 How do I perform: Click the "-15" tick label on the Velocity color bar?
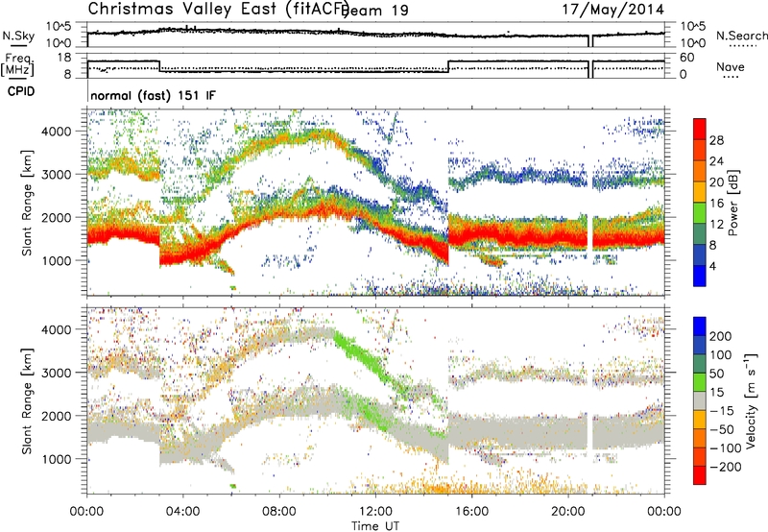722,410
